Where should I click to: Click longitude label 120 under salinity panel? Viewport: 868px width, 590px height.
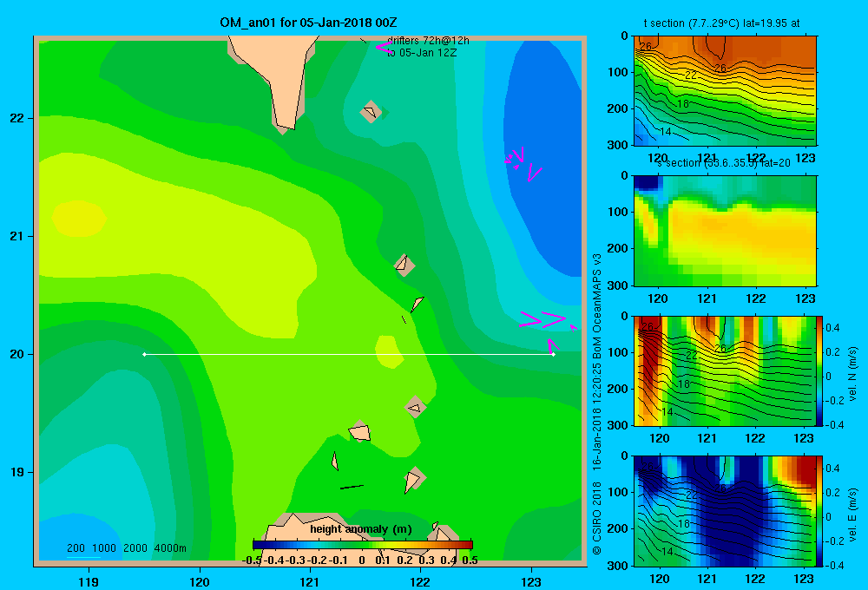pyautogui.click(x=658, y=298)
